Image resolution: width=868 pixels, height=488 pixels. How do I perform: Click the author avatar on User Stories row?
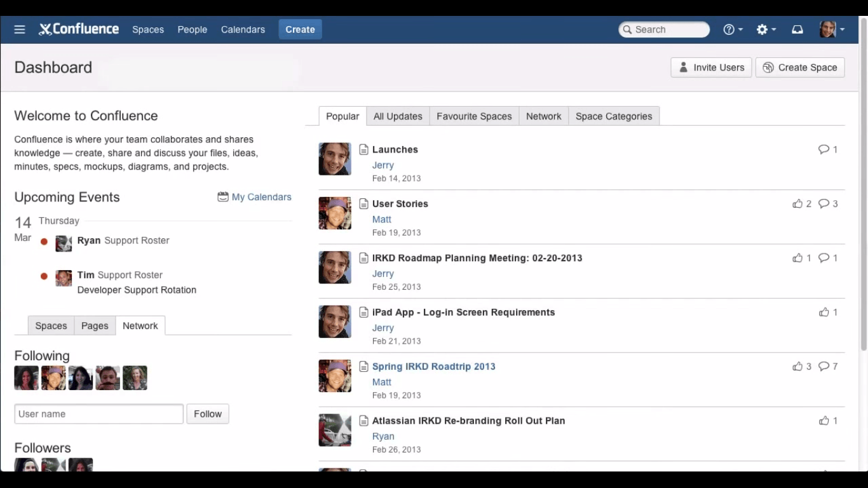(335, 213)
